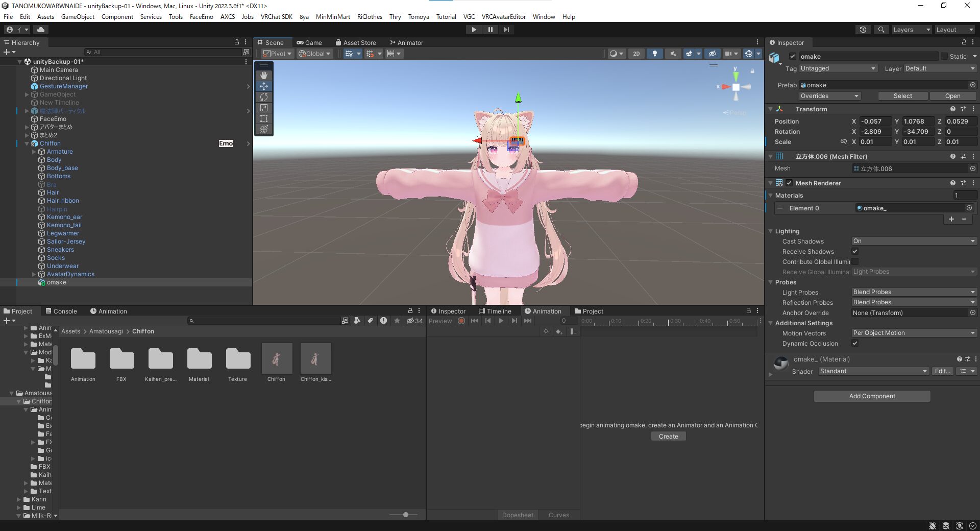Disable the Receive Shadows checkbox
The image size is (980, 531).
coord(855,251)
